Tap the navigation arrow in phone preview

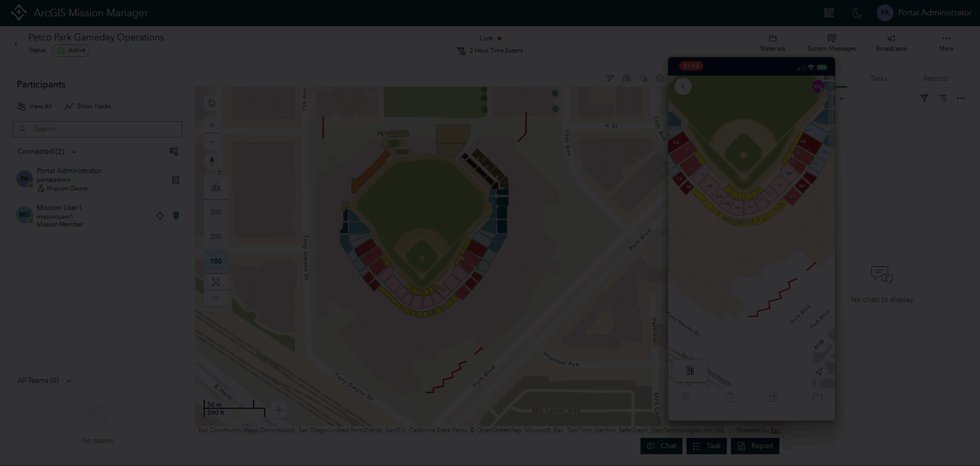click(x=819, y=371)
